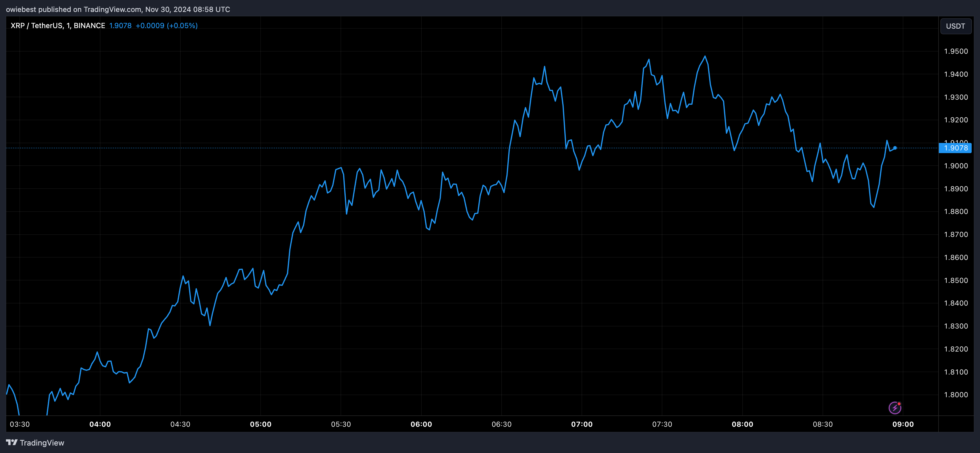980x453 pixels.
Task: Click the last price dot on the line
Action: click(x=895, y=148)
